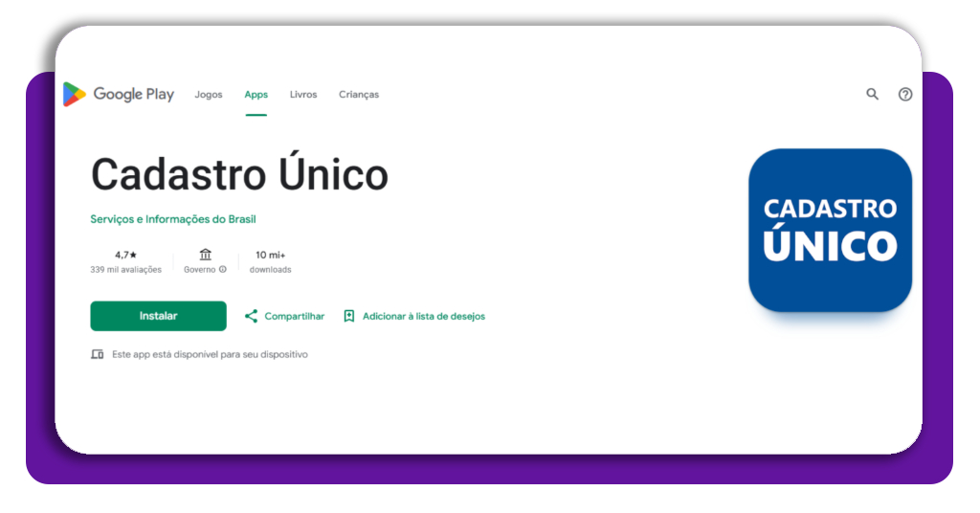Install the app with the Instalar button

(x=158, y=316)
